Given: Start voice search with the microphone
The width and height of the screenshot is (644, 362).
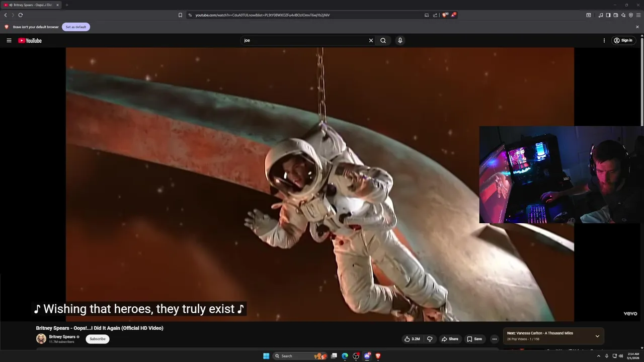Looking at the screenshot, I should coord(400,40).
